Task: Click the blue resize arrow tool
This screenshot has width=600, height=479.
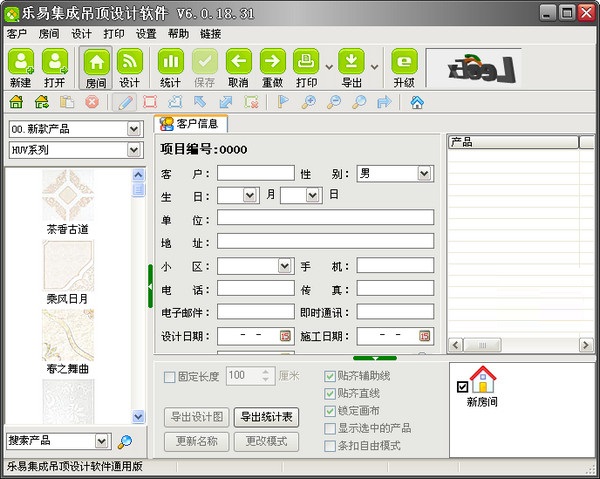Action: click(x=226, y=102)
